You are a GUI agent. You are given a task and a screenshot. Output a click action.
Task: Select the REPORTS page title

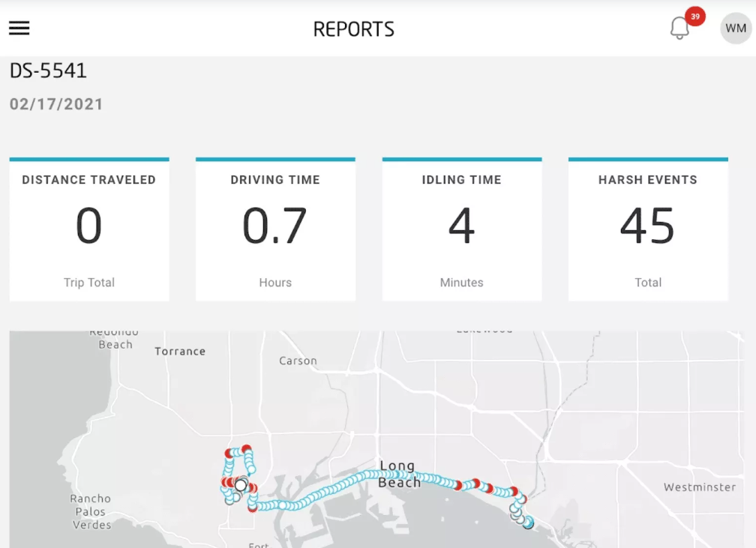354,29
